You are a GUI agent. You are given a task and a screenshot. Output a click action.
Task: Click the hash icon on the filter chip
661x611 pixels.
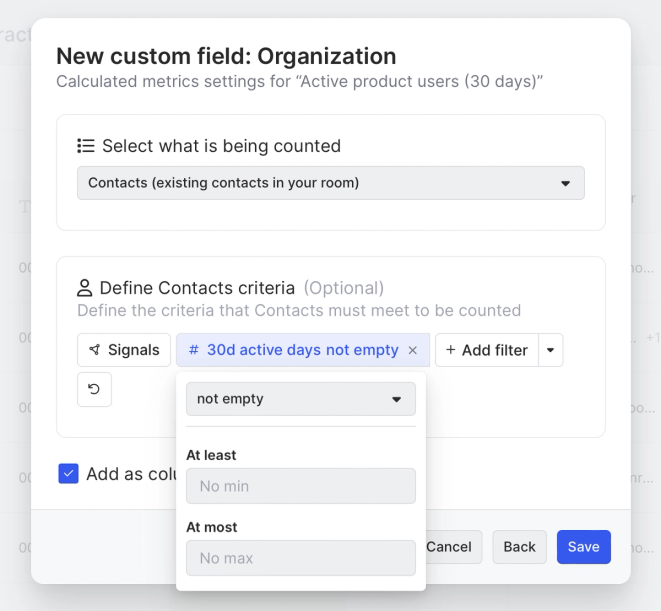click(193, 350)
